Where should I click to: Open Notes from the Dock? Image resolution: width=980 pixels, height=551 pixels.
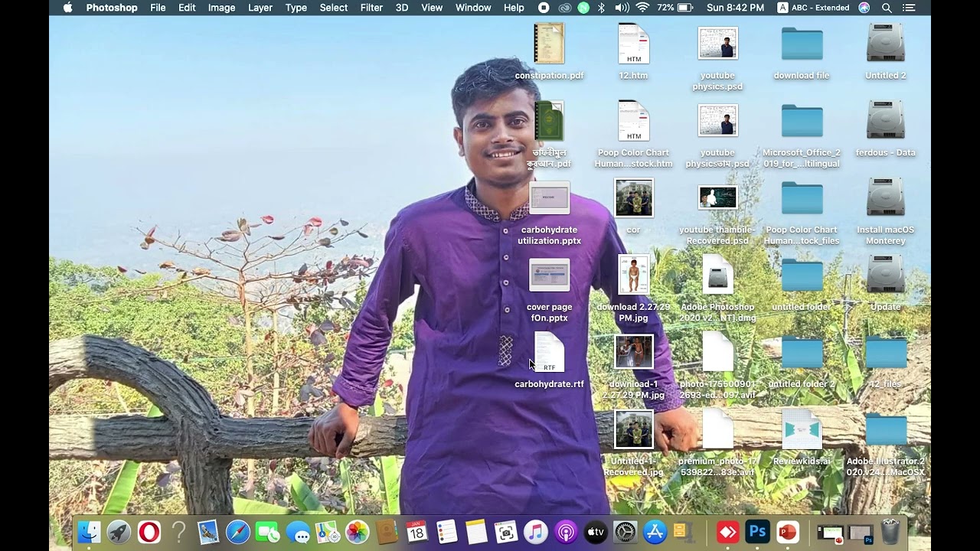(476, 532)
